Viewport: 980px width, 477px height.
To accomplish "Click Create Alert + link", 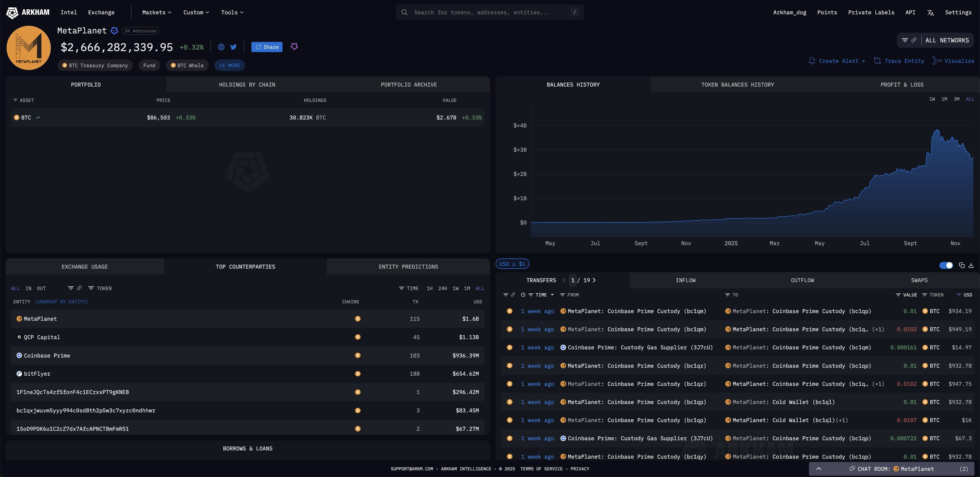I will 837,61.
